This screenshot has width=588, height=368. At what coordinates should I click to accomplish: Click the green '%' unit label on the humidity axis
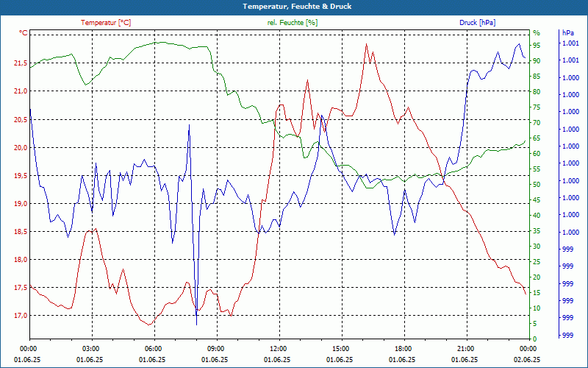point(537,33)
